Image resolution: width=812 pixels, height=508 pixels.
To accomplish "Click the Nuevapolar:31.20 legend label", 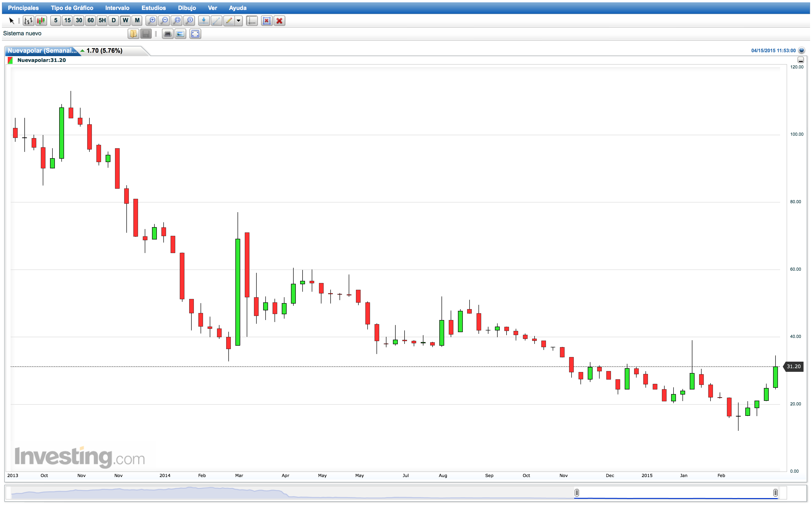I will 42,60.
